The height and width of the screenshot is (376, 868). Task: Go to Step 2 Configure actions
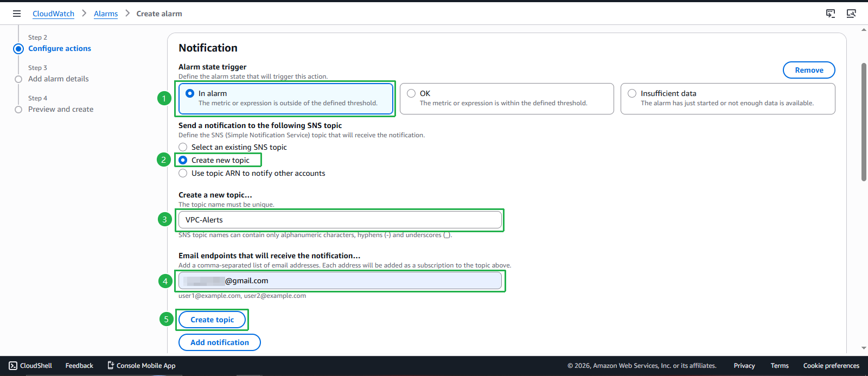tap(60, 48)
